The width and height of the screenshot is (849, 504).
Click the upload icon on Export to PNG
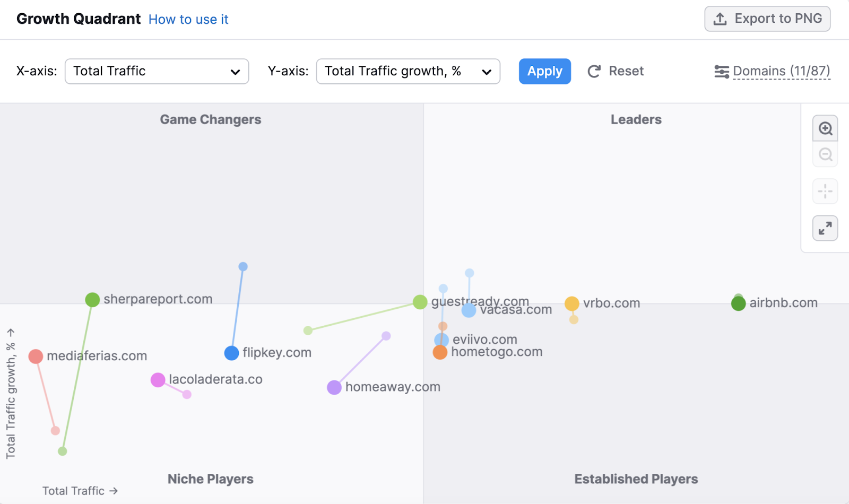(720, 18)
